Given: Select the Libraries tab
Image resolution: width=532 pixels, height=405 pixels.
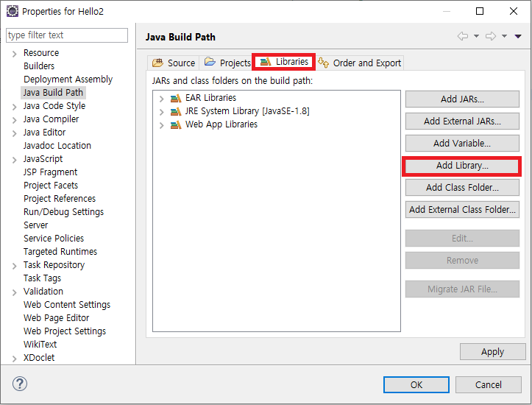Looking at the screenshot, I should (284, 62).
